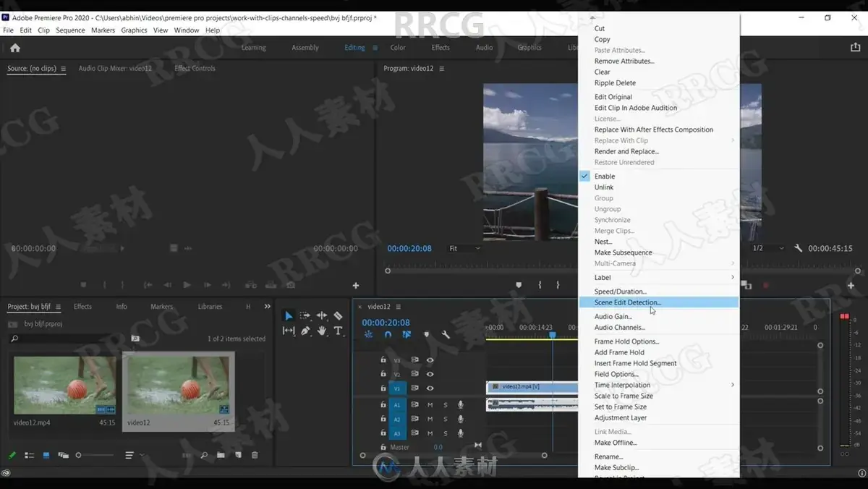Toggle Linked Selection in the timeline
This screenshot has height=489, width=868.
pos(407,335)
